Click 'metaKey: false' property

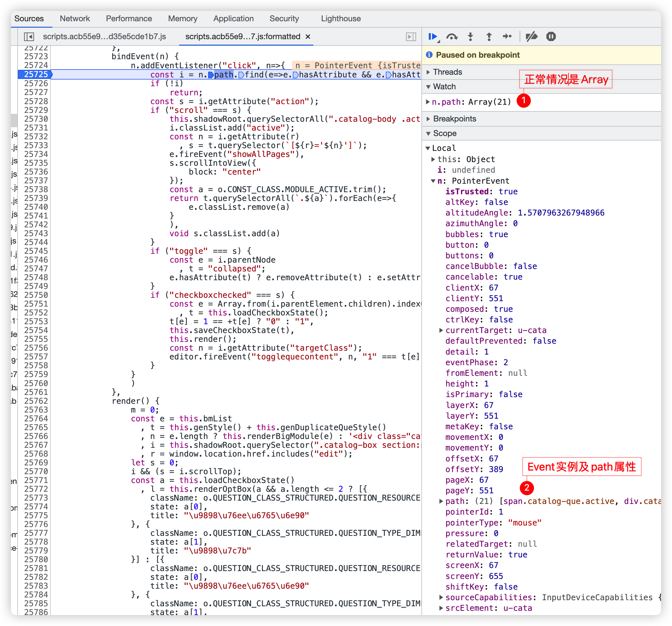pos(479,426)
